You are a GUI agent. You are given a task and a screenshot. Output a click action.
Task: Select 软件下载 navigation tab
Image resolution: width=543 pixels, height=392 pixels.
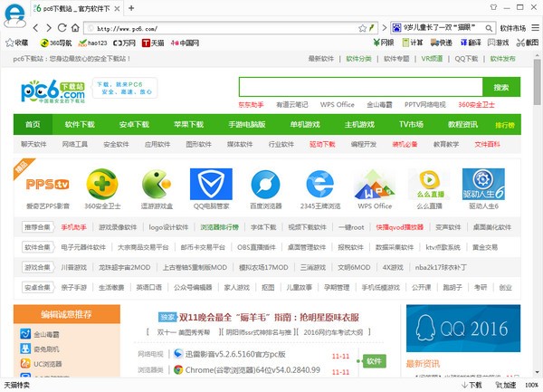coord(80,124)
